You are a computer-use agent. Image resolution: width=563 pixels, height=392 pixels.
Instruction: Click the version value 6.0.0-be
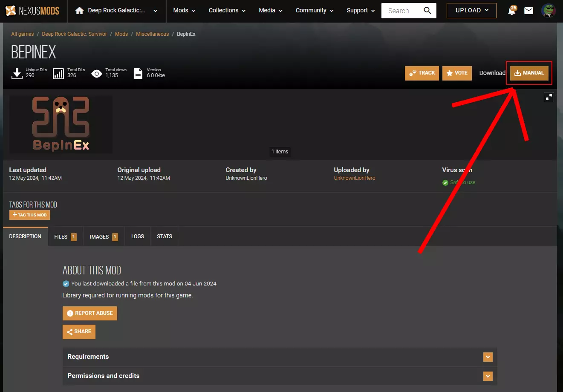pos(156,75)
